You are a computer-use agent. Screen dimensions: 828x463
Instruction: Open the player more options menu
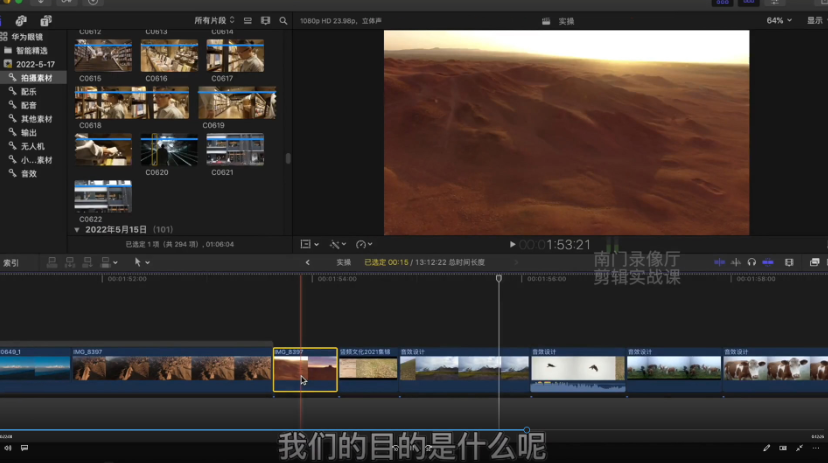(816, 448)
